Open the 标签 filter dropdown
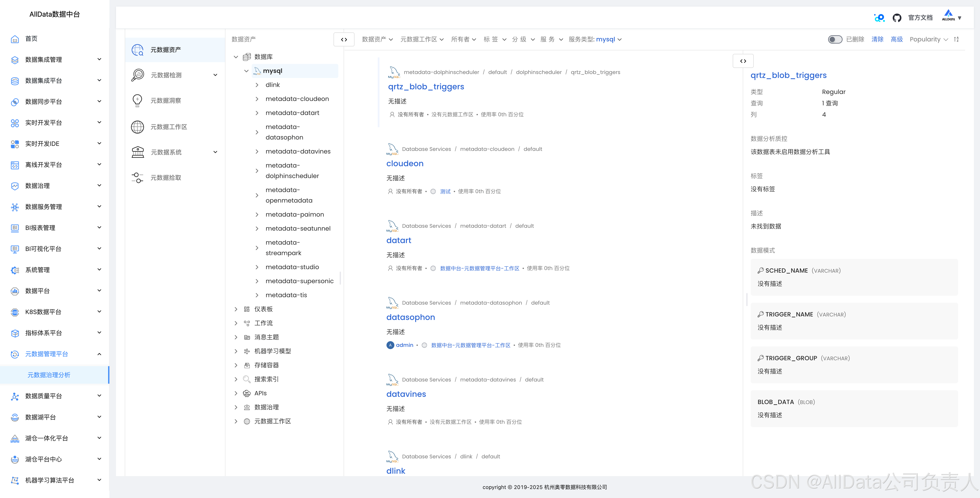980x498 pixels. pyautogui.click(x=495, y=39)
